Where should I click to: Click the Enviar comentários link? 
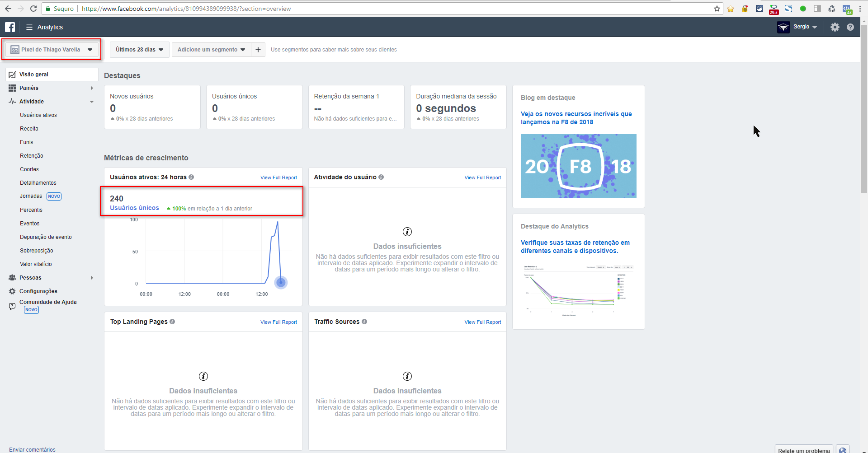pyautogui.click(x=32, y=449)
